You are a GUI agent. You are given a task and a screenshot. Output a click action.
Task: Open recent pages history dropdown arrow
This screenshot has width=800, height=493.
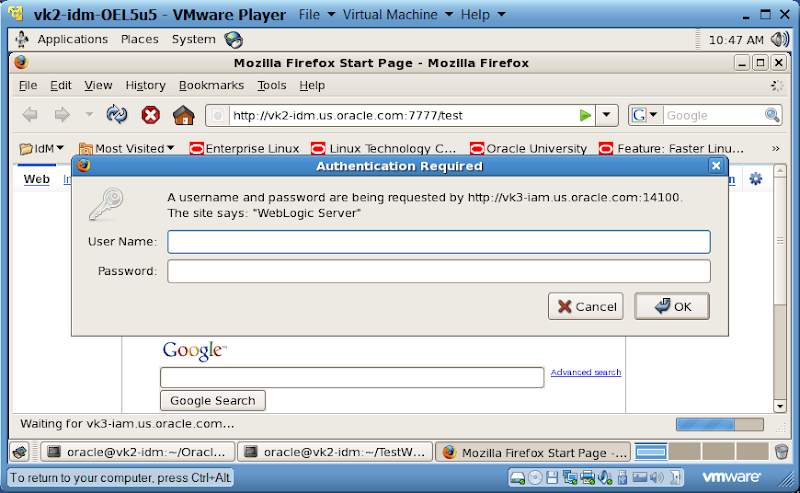89,115
